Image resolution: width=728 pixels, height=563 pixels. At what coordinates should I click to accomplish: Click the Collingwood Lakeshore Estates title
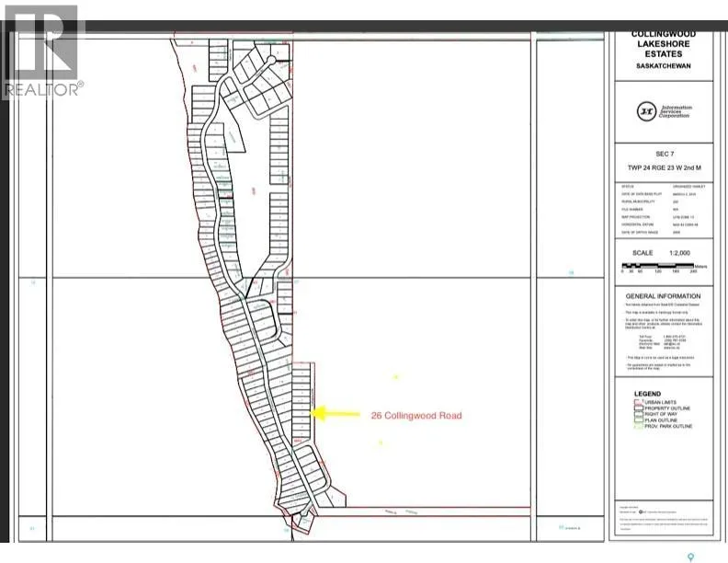click(664, 44)
